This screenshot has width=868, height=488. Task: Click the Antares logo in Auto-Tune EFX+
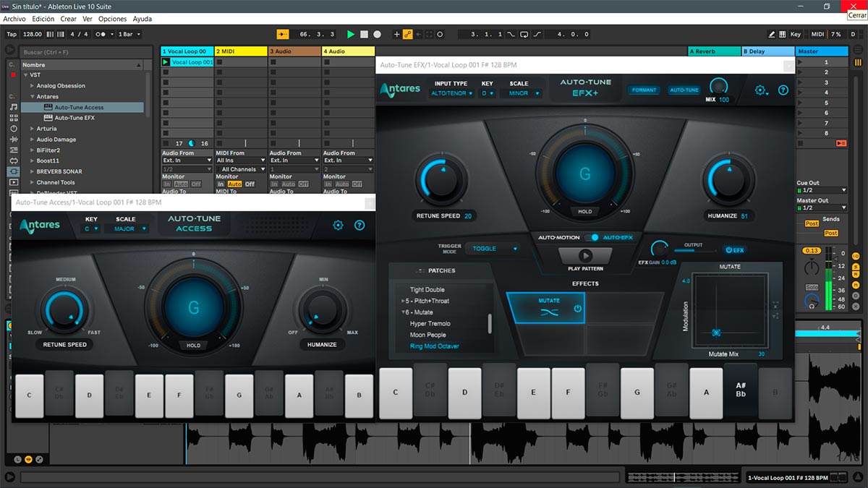[x=401, y=89]
